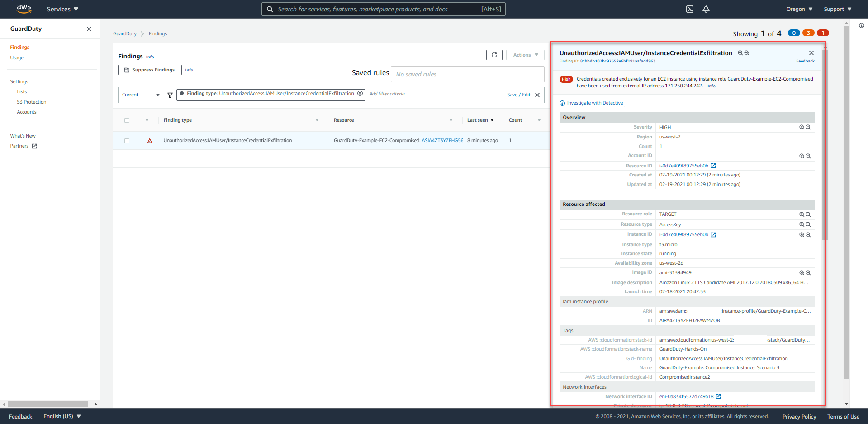
Task: Open the CloudShell terminal icon
Action: click(690, 9)
